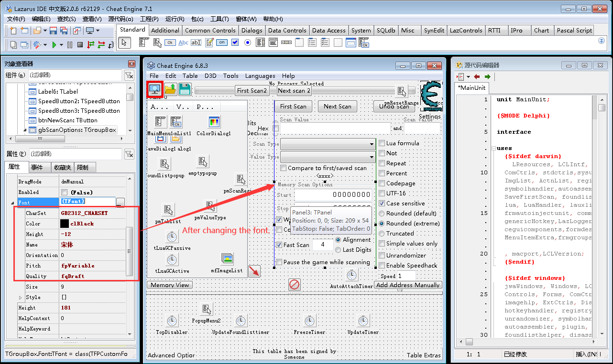Click the Stop program square icon

tap(80, 44)
